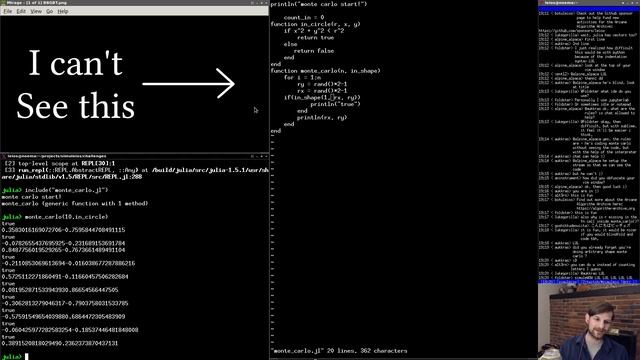Click the "println(rx, ry)" line

322,118
